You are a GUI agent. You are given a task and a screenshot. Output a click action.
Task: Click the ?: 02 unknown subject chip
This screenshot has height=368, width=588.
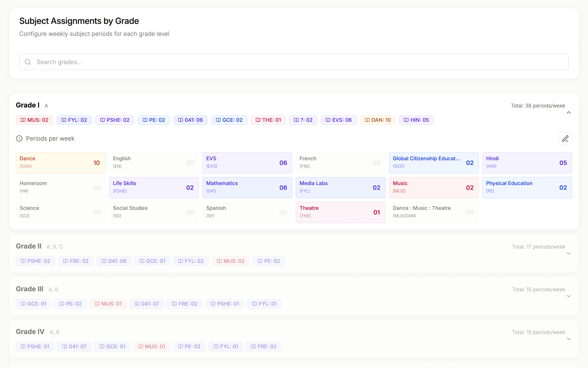pos(303,120)
